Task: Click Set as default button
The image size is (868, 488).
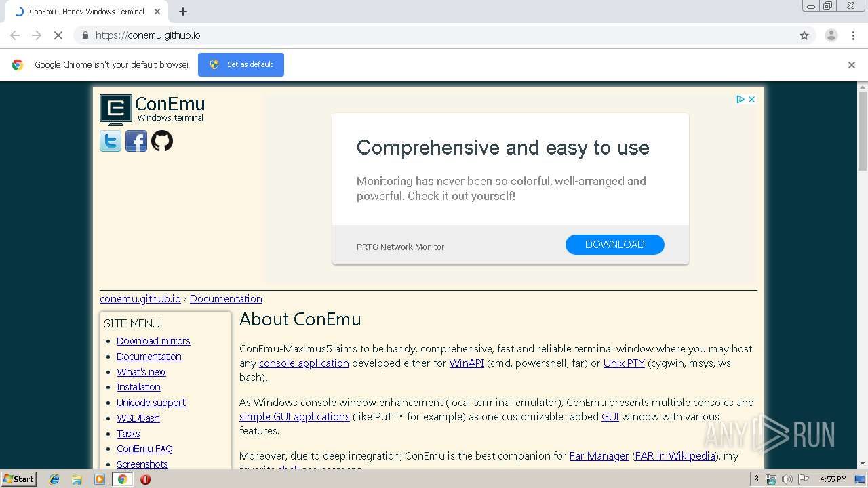Action: pyautogui.click(x=241, y=64)
